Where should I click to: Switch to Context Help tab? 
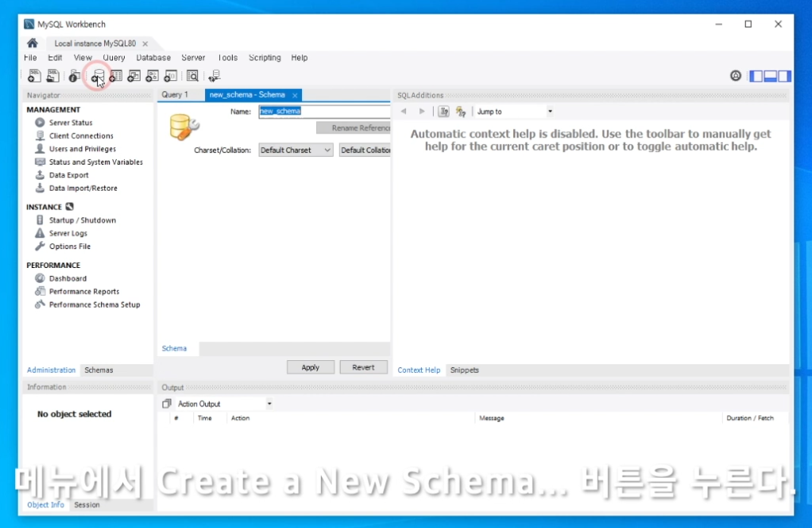tap(419, 370)
